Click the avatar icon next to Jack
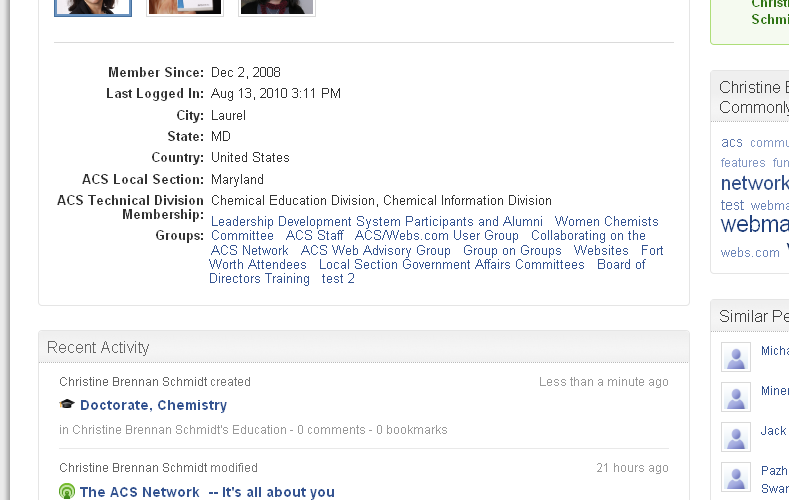This screenshot has width=789, height=500. 736,437
